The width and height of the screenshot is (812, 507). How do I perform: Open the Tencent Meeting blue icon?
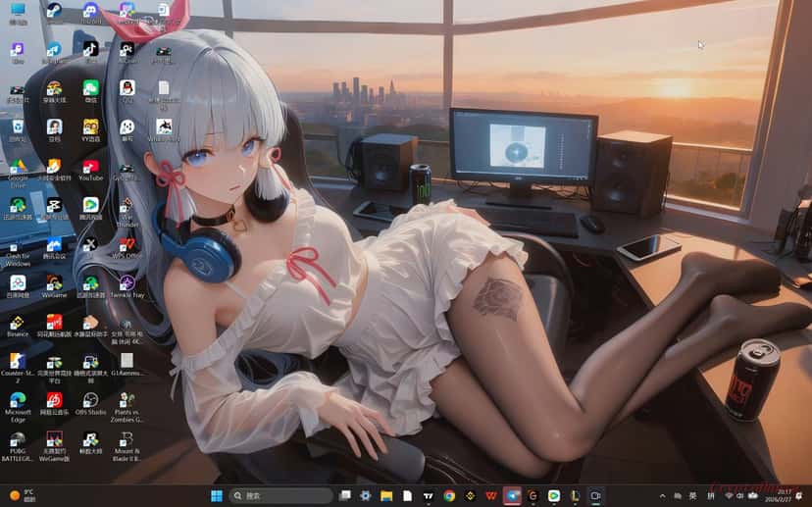(54, 248)
